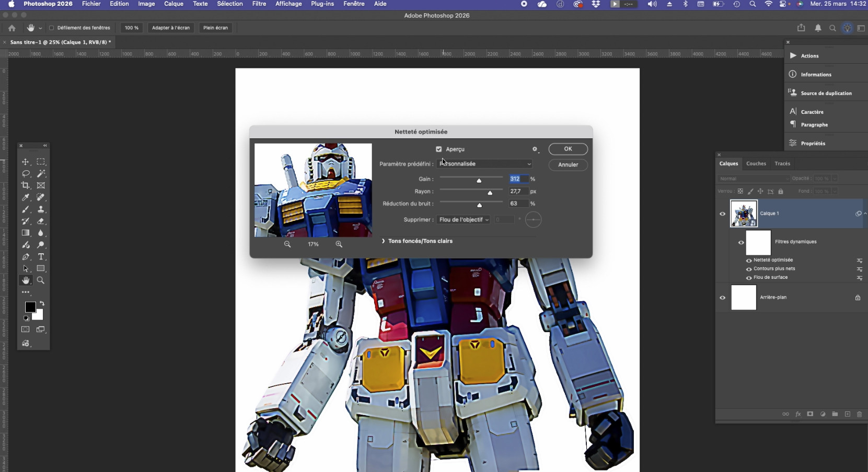Screen dimensions: 868x472
Task: Select the Lasso tool
Action: (x=25, y=173)
